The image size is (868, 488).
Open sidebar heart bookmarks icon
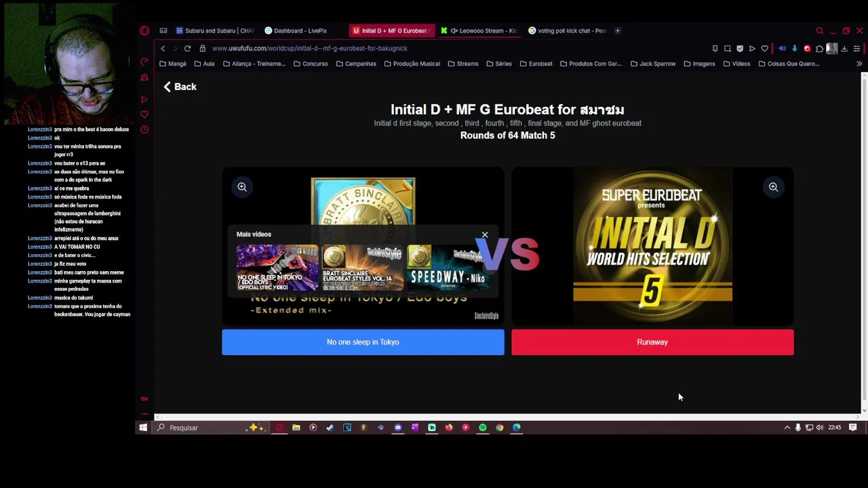pyautogui.click(x=144, y=115)
